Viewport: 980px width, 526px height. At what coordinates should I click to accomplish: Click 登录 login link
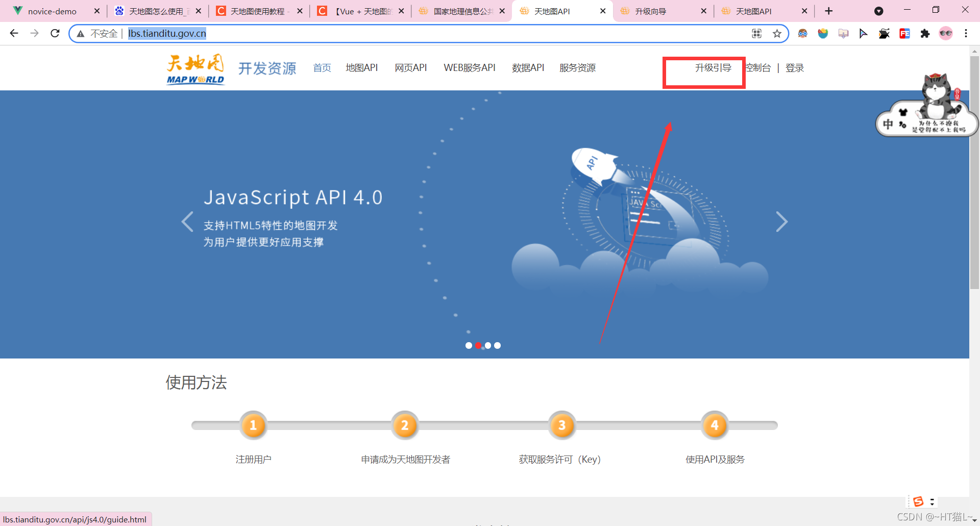tap(795, 68)
